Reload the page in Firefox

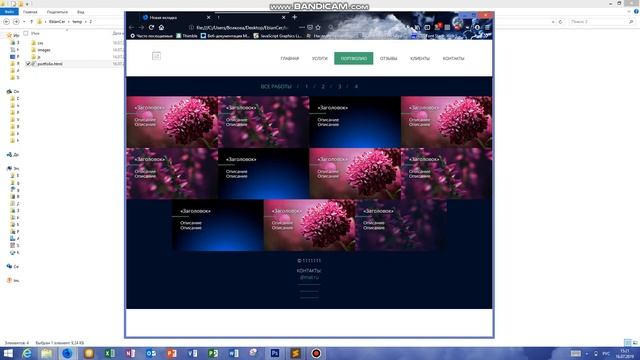[x=151, y=27]
